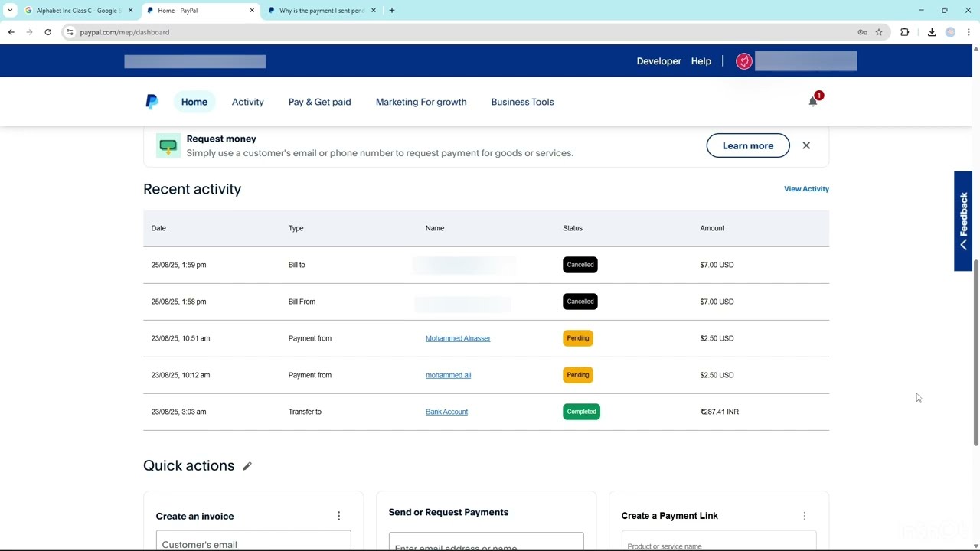
Task: Switch to Why is the payment tab
Action: point(322,11)
